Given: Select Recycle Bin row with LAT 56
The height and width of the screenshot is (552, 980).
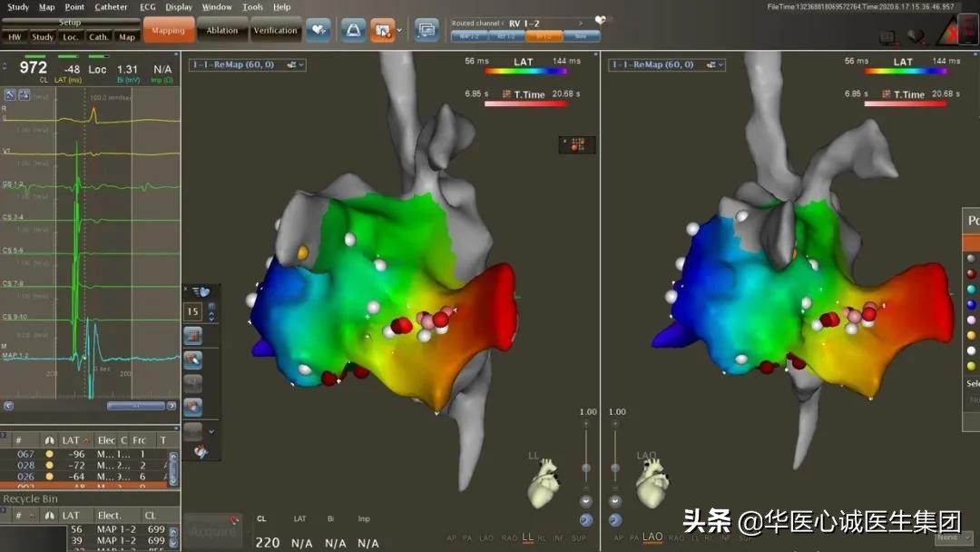Looking at the screenshot, I should tap(116, 529).
